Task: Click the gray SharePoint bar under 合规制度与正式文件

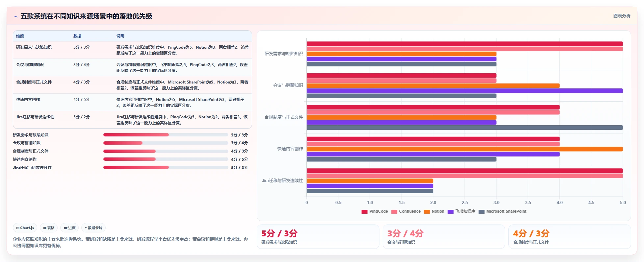Action: (x=465, y=128)
